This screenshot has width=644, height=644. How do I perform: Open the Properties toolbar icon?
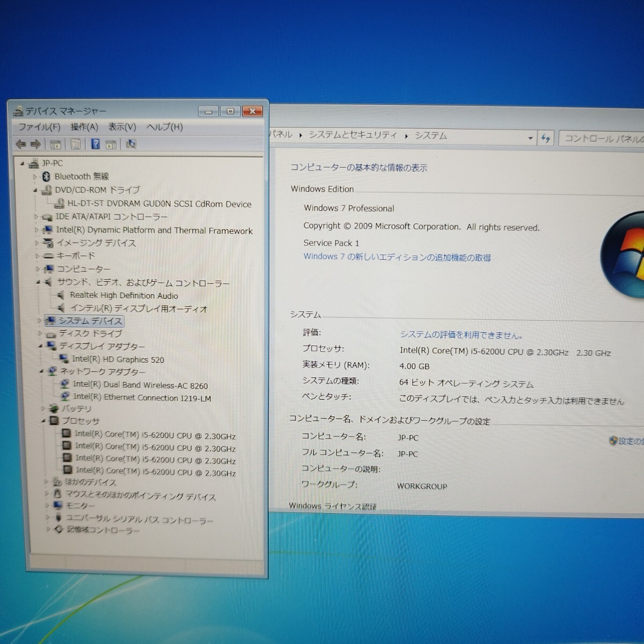click(x=76, y=144)
